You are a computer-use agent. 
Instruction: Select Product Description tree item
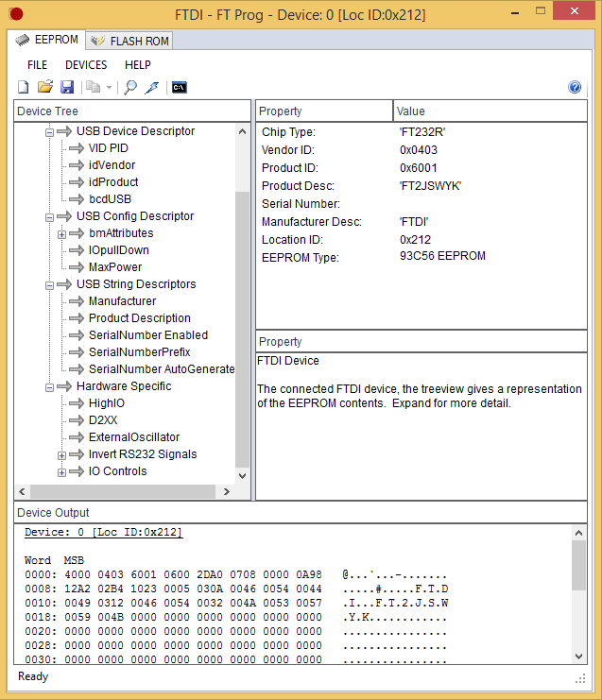[x=140, y=318]
